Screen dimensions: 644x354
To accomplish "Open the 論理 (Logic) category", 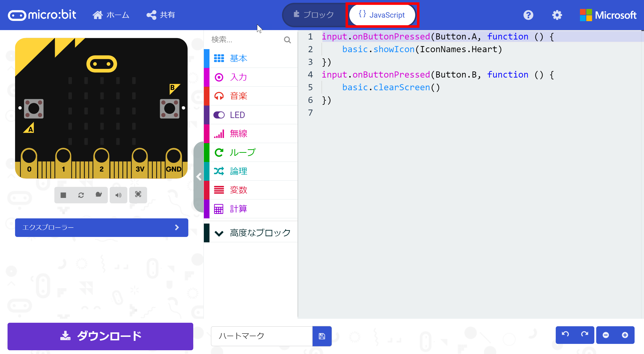I will (x=238, y=171).
